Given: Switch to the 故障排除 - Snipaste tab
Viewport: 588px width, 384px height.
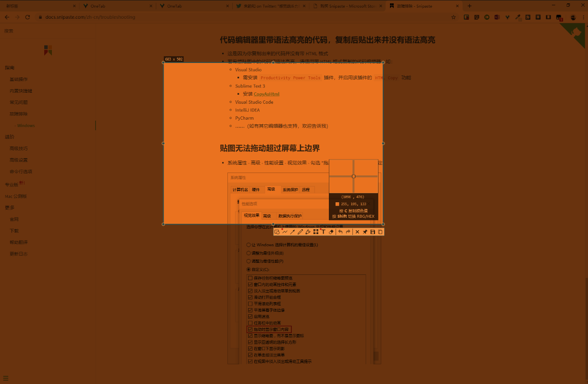Looking at the screenshot, I should click(x=425, y=6).
